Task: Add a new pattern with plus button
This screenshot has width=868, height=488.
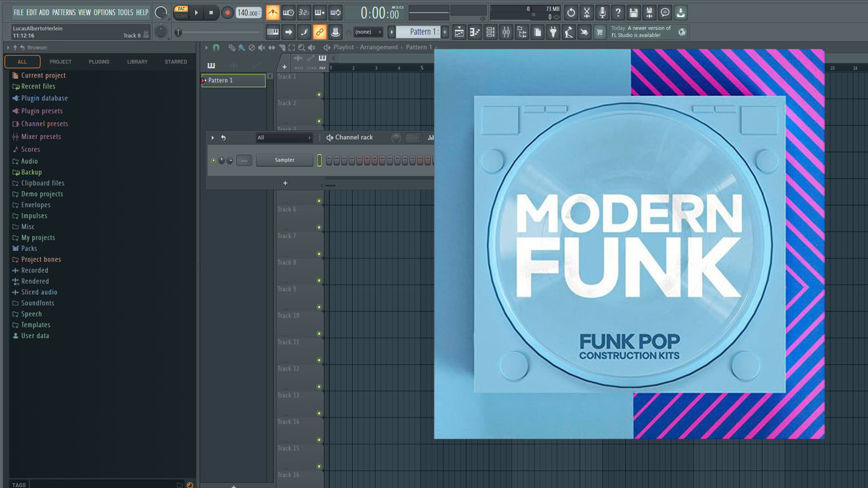Action: [445, 32]
